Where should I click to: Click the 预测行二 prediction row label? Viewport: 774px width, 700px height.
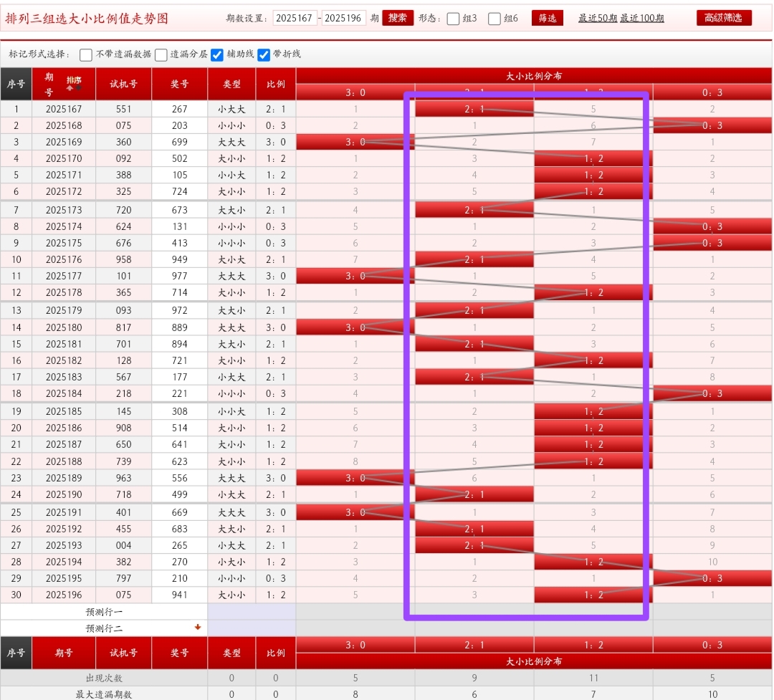(x=104, y=628)
